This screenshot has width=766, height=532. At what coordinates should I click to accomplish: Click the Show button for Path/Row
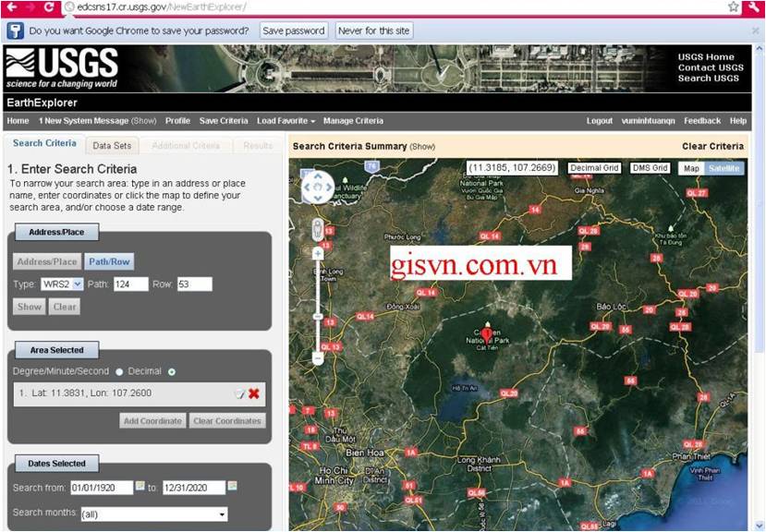30,307
